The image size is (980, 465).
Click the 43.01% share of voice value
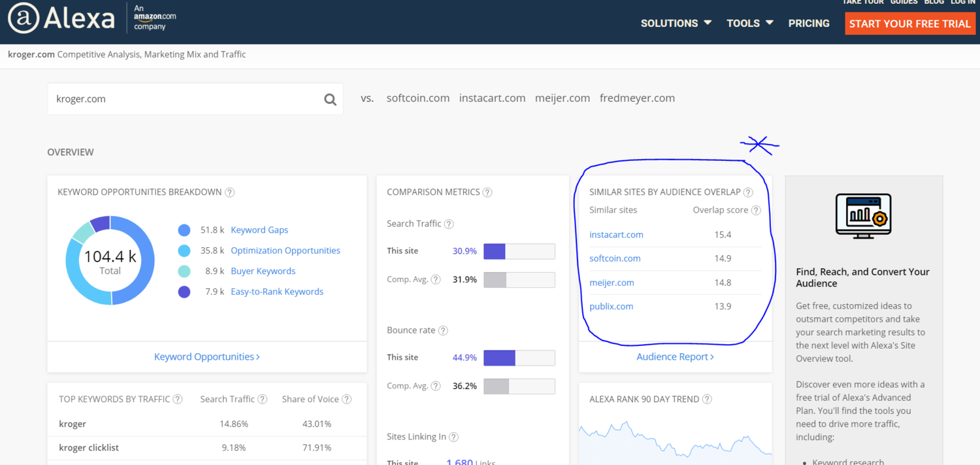(x=317, y=424)
